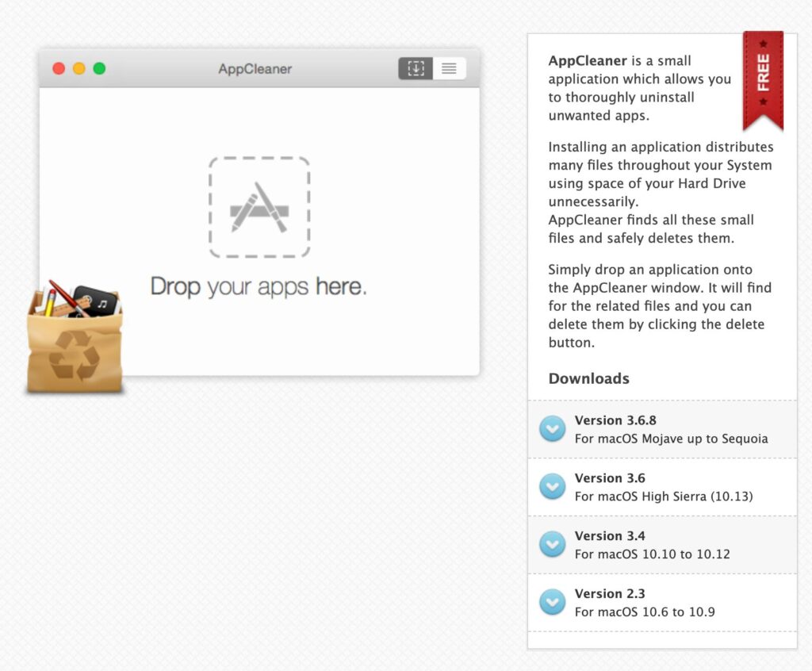
Task: Close the AppCleaner window with red button
Action: (59, 68)
